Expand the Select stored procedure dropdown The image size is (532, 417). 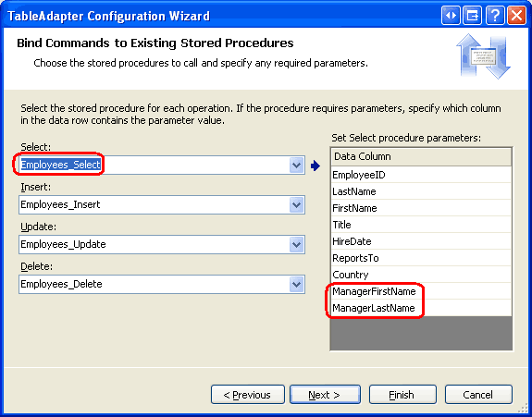click(x=297, y=166)
